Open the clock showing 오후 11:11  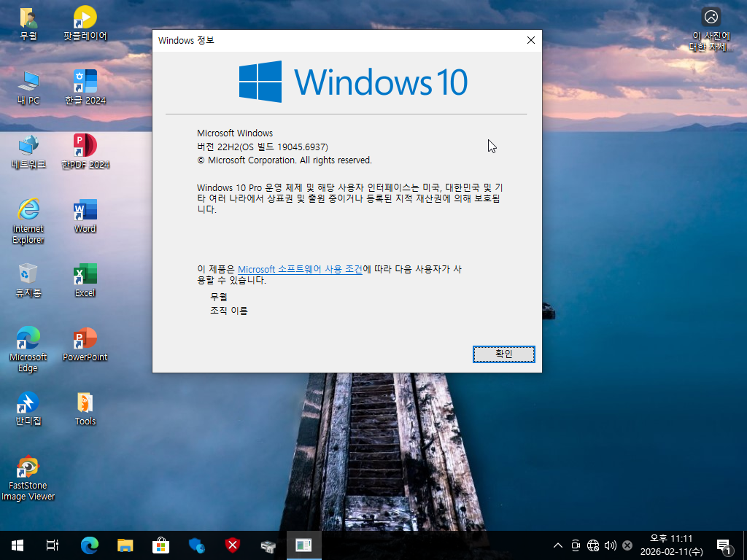coord(671,545)
